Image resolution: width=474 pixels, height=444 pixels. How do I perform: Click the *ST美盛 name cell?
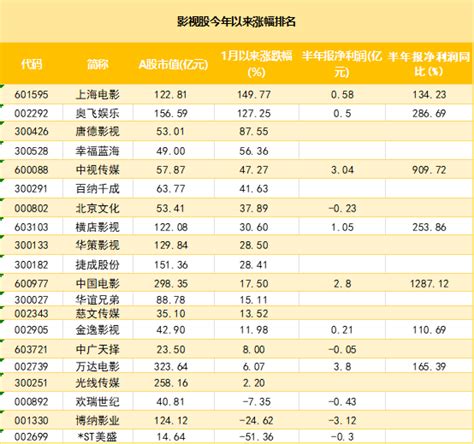pos(96,437)
